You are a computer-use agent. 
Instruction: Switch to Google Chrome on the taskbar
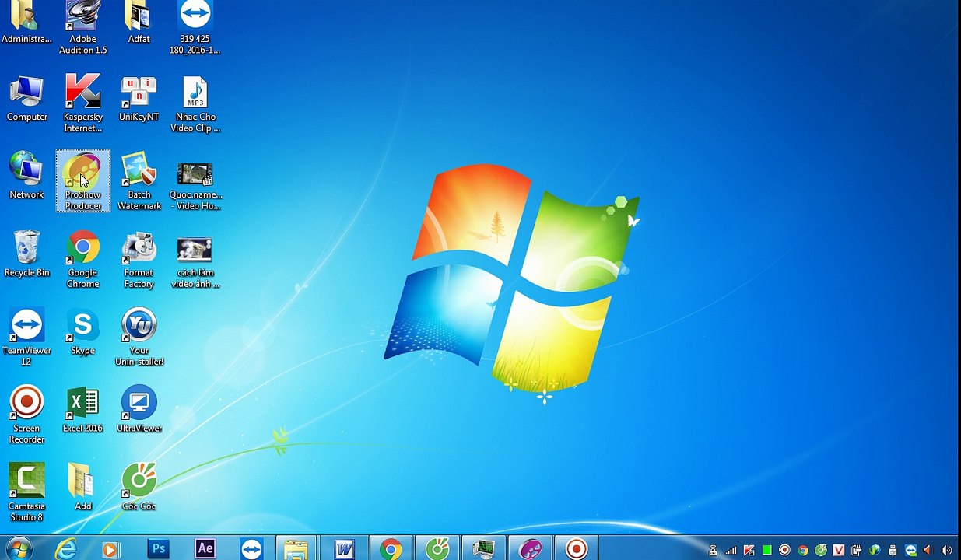click(x=390, y=549)
